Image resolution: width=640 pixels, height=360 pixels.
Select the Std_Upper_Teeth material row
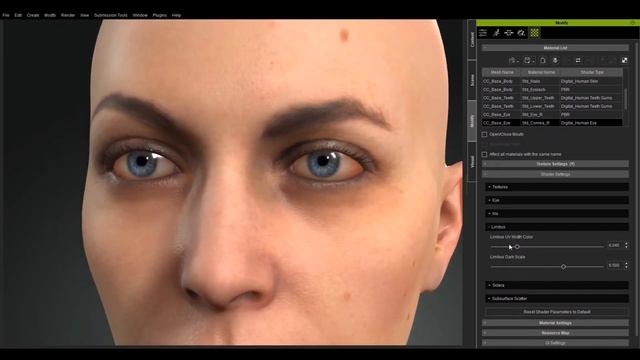(552, 98)
